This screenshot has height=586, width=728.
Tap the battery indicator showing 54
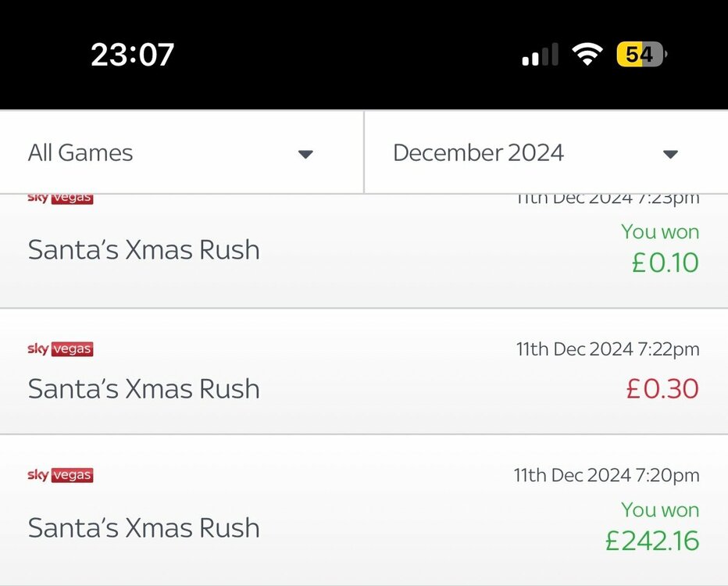click(641, 55)
